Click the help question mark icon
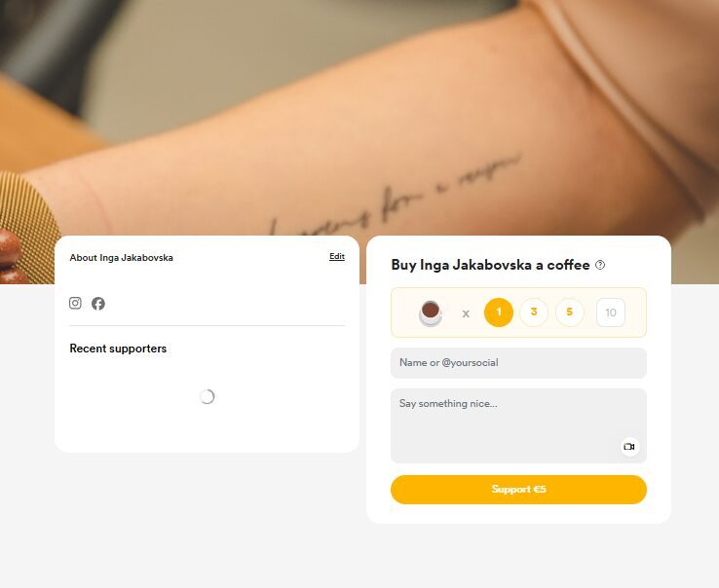719x588 pixels. pos(600,265)
